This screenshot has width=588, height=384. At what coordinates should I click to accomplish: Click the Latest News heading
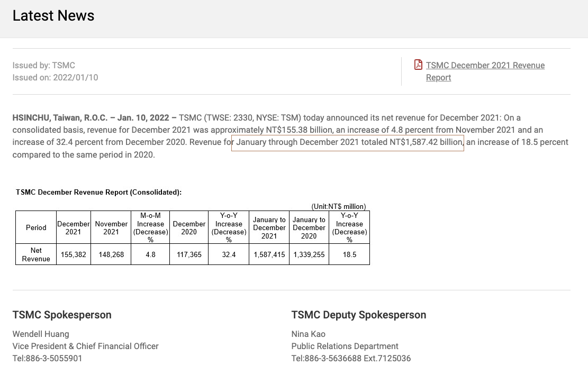53,16
